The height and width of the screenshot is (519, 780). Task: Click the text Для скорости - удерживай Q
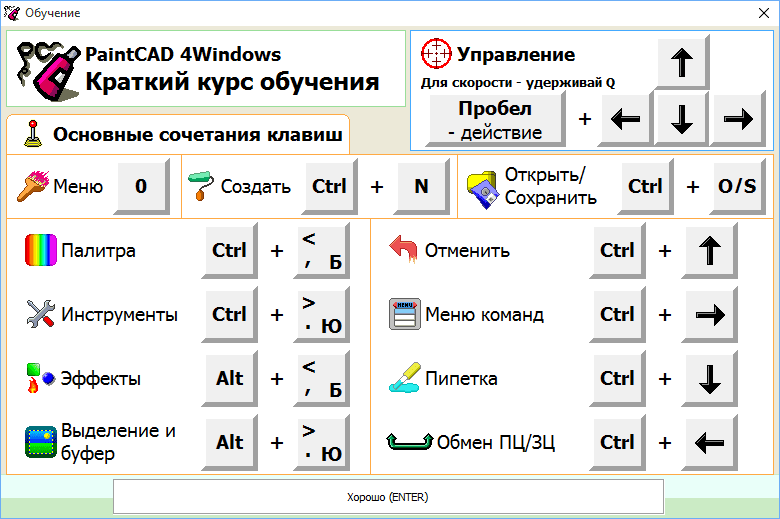[518, 83]
